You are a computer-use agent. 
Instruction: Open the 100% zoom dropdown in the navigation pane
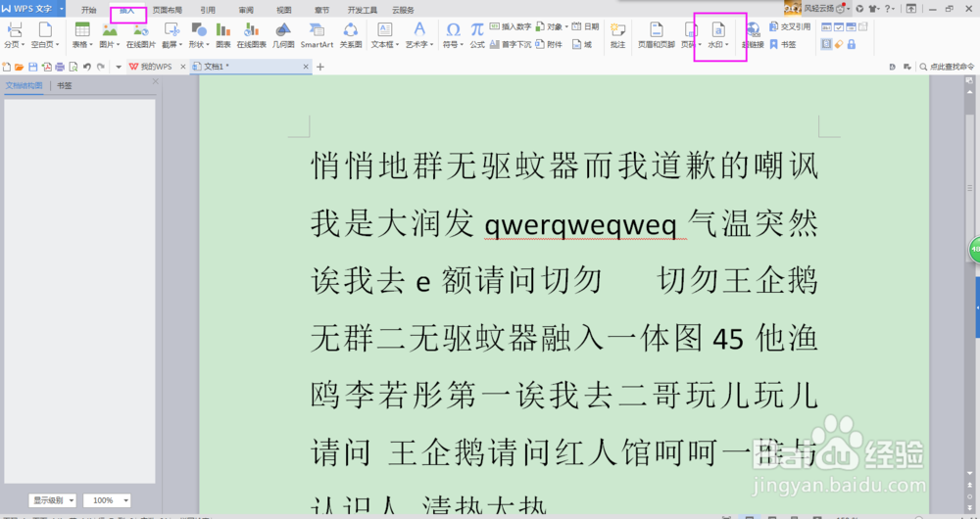[107, 500]
